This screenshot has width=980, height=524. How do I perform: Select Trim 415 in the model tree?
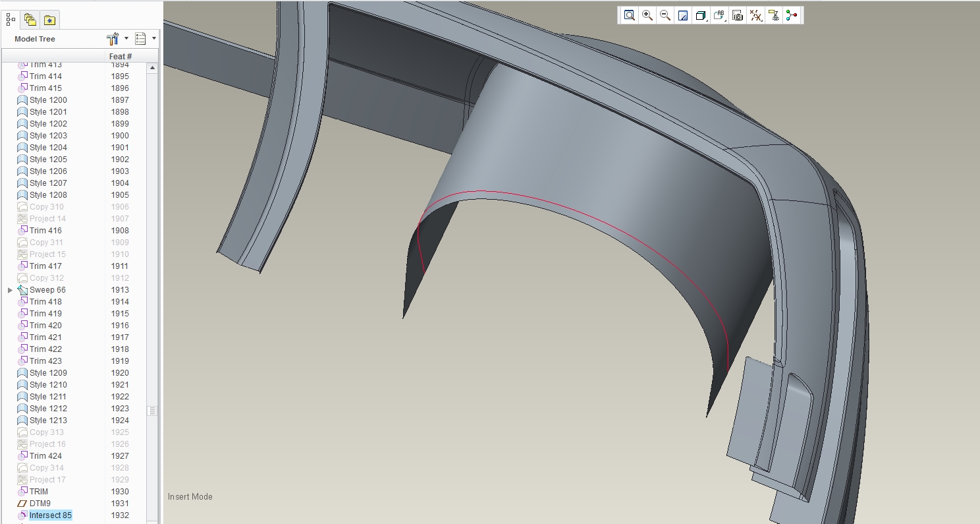(x=45, y=88)
